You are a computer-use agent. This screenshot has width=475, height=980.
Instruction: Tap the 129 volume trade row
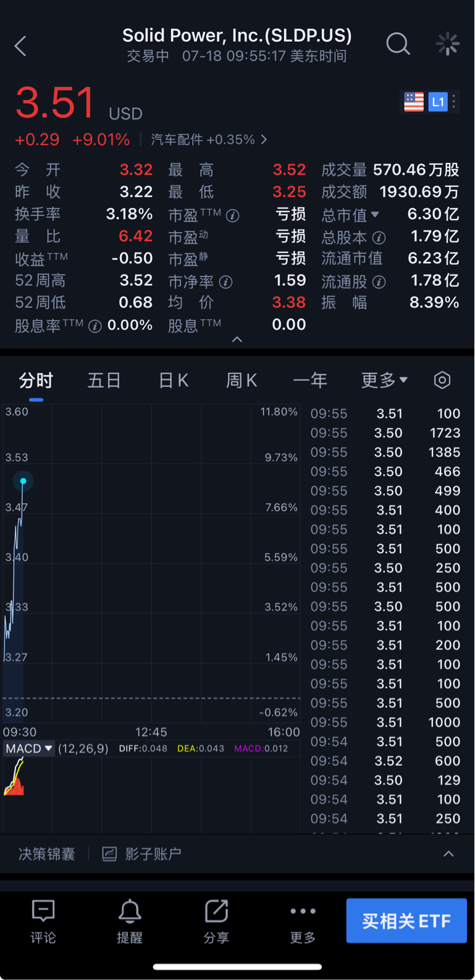tap(385, 780)
